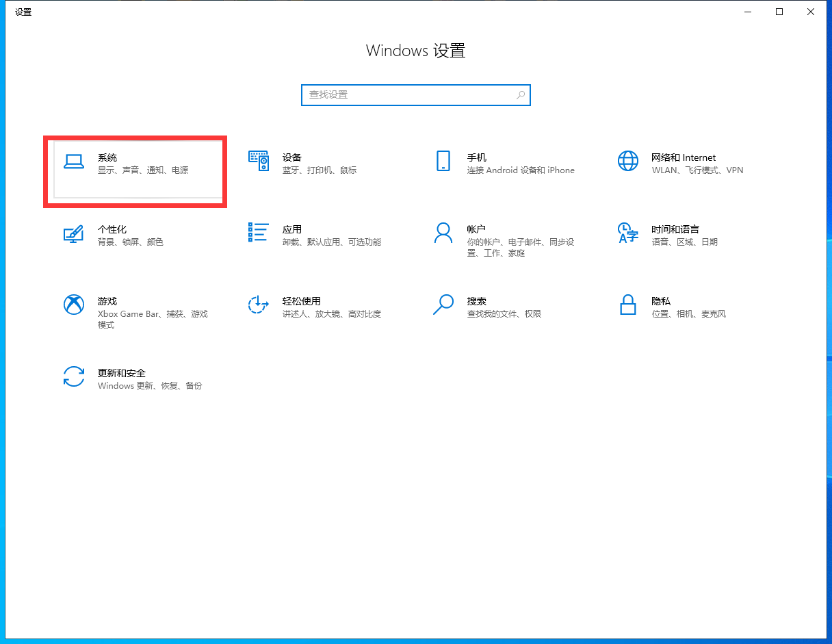
Task: Select the 设备 category title
Action: [292, 157]
